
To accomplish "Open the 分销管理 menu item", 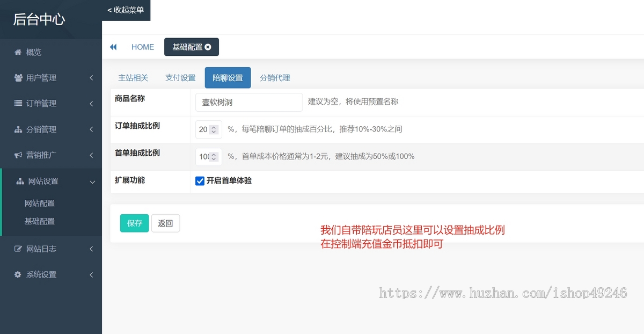I will click(51, 129).
